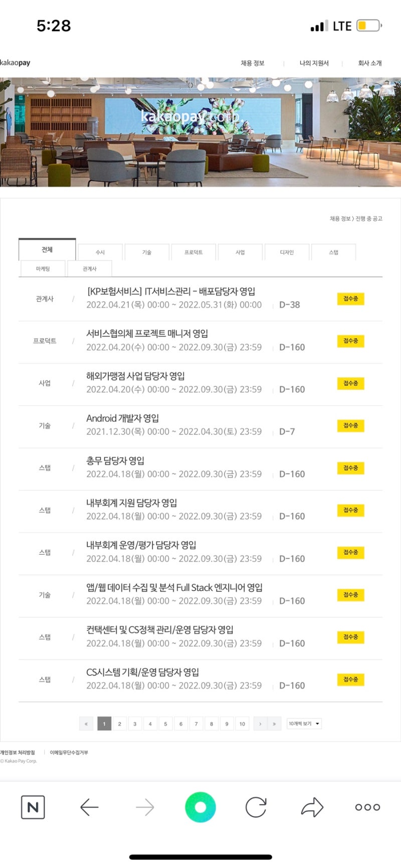Switch to the 디자인 tab

(287, 252)
